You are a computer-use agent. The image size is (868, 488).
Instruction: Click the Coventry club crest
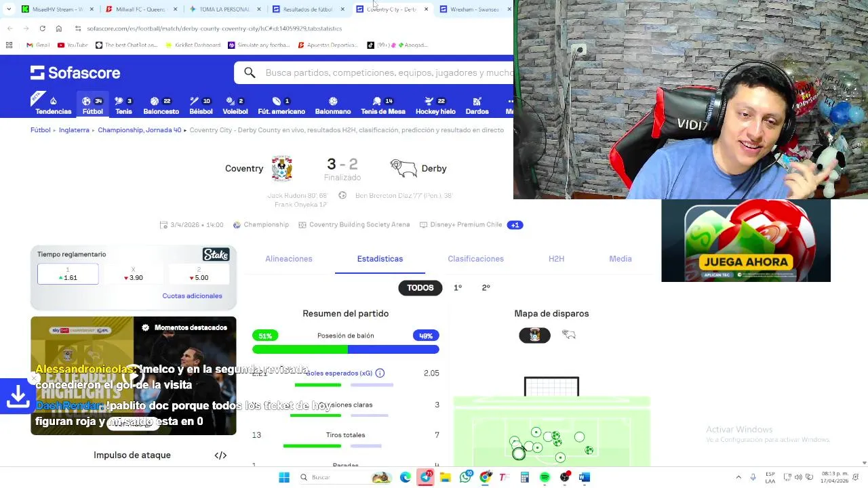click(x=282, y=168)
